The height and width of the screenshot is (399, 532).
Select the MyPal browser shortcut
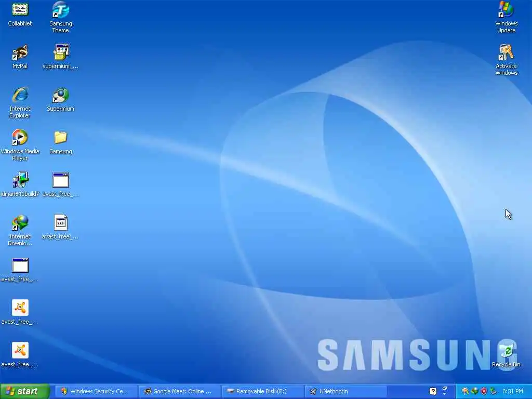[20, 56]
